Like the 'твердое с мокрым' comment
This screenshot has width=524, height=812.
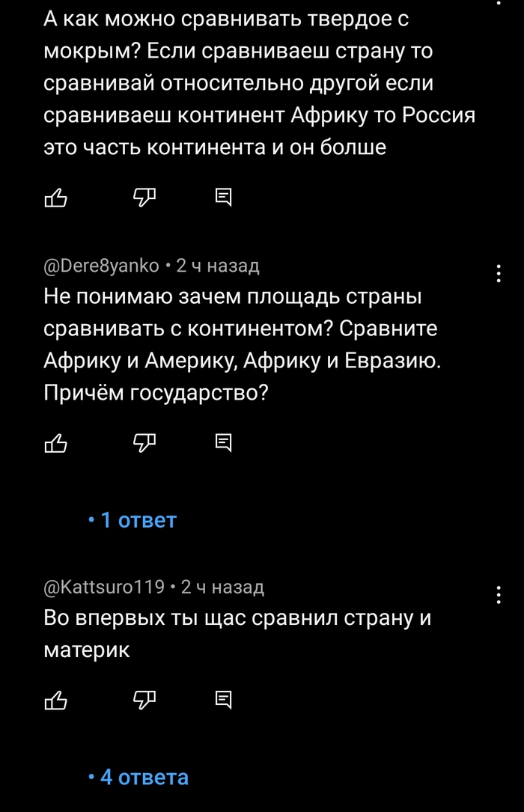pyautogui.click(x=56, y=198)
